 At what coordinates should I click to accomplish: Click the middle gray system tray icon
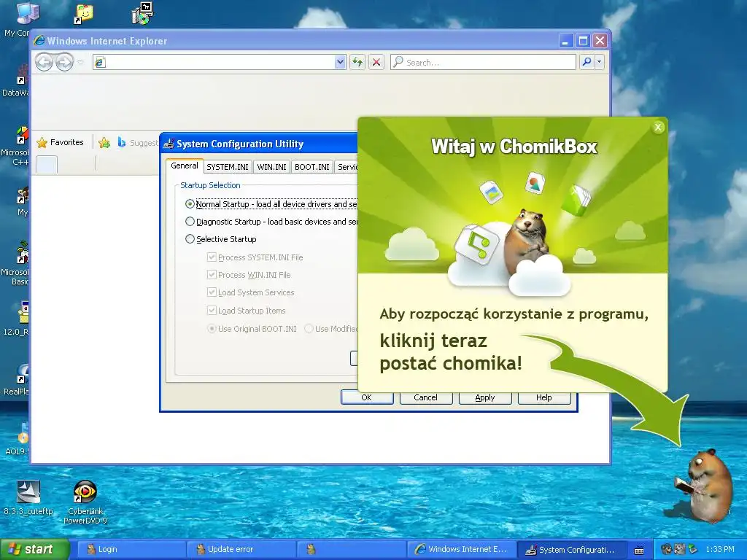(679, 550)
